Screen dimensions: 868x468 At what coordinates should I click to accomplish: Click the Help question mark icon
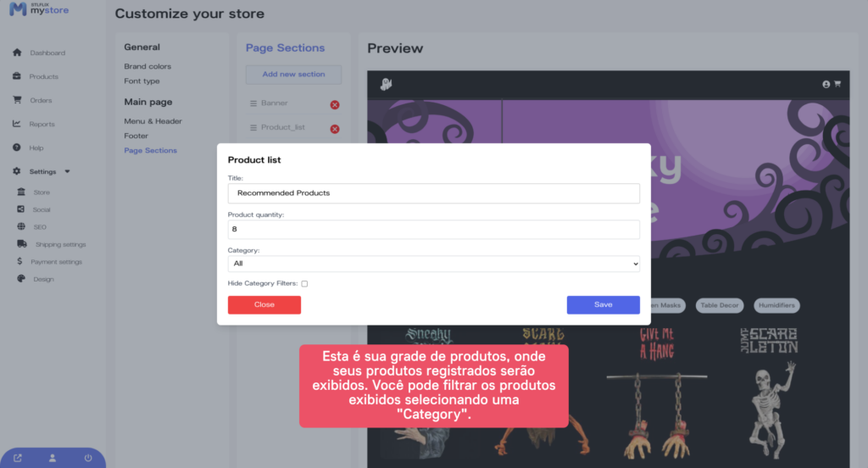tap(17, 148)
